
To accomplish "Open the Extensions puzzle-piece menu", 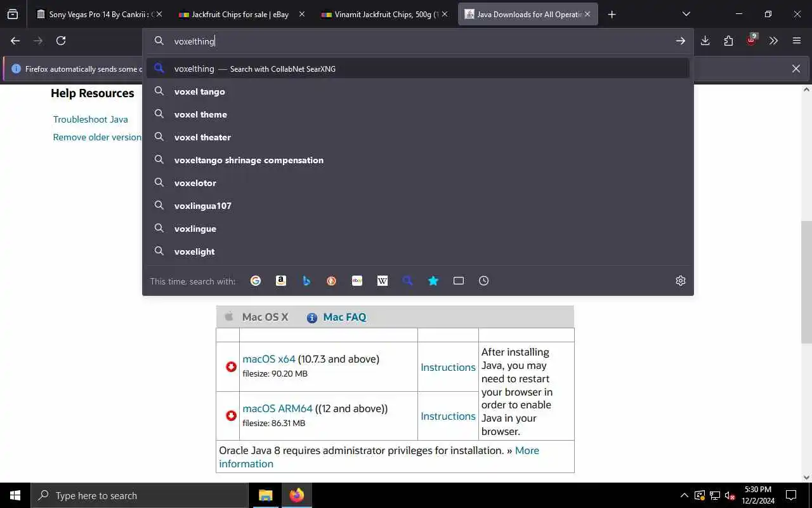I will [x=728, y=41].
